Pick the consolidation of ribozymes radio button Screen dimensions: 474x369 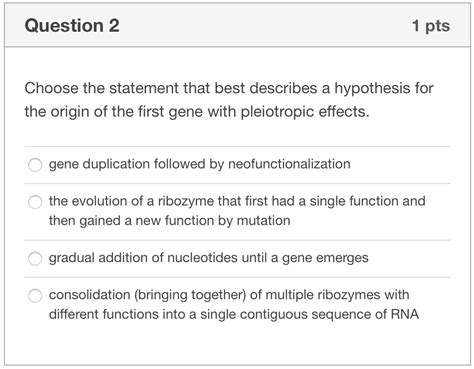pos(35,295)
